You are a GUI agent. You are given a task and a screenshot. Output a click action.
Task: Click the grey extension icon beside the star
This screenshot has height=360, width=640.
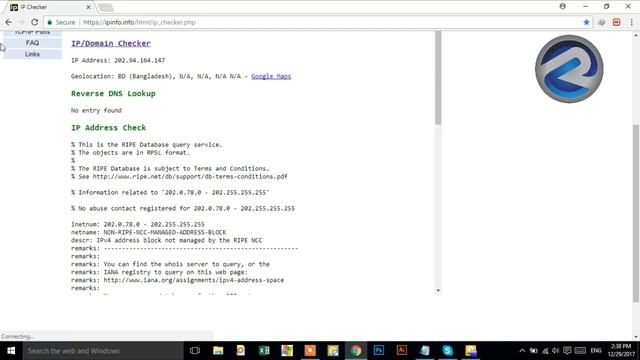click(x=602, y=22)
